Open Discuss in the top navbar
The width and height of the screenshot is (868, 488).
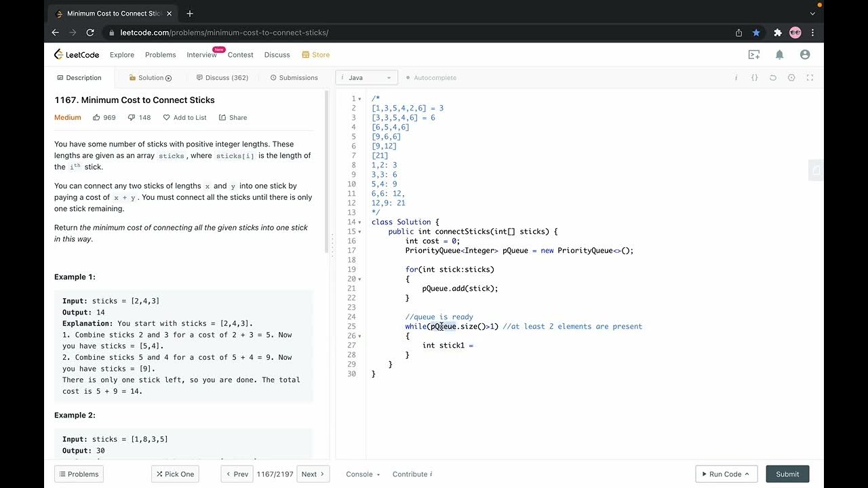point(277,55)
